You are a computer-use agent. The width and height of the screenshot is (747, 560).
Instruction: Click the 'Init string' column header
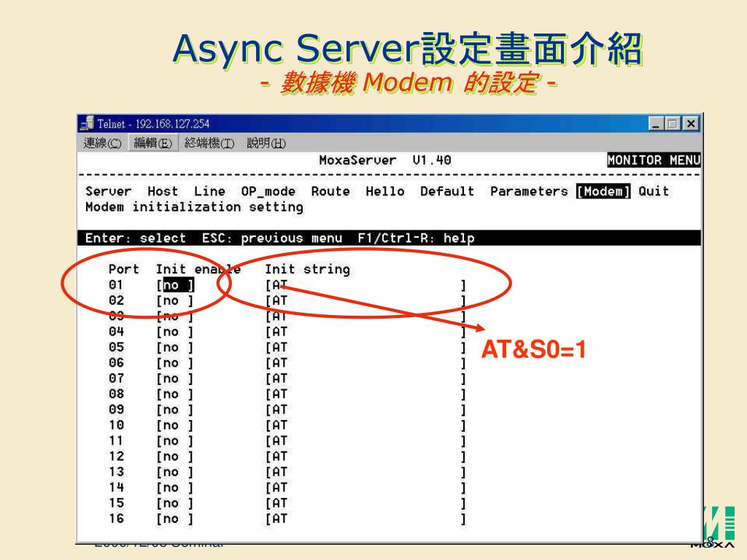point(307,270)
